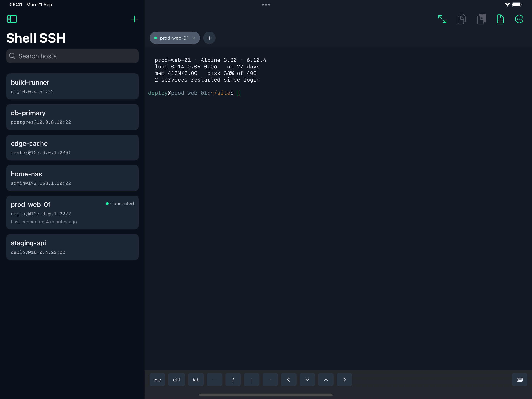532x399 pixels.
Task: Tap the forward slash key
Action: pyautogui.click(x=233, y=380)
